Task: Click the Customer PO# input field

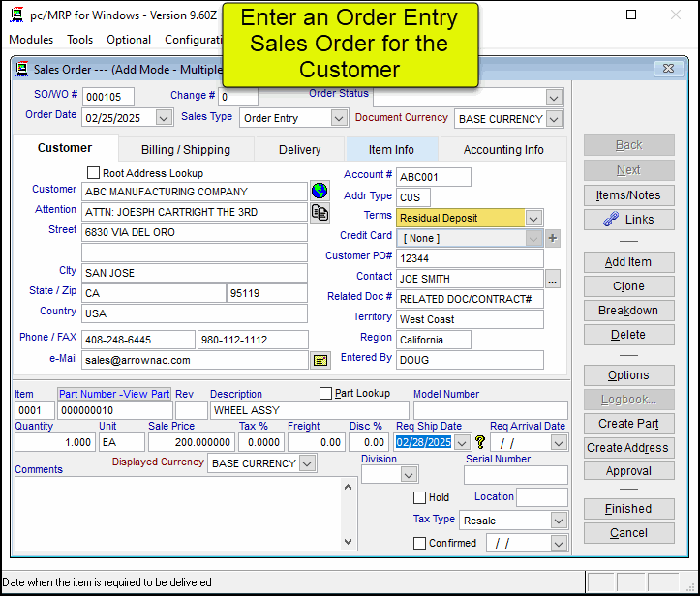Action: [470, 258]
